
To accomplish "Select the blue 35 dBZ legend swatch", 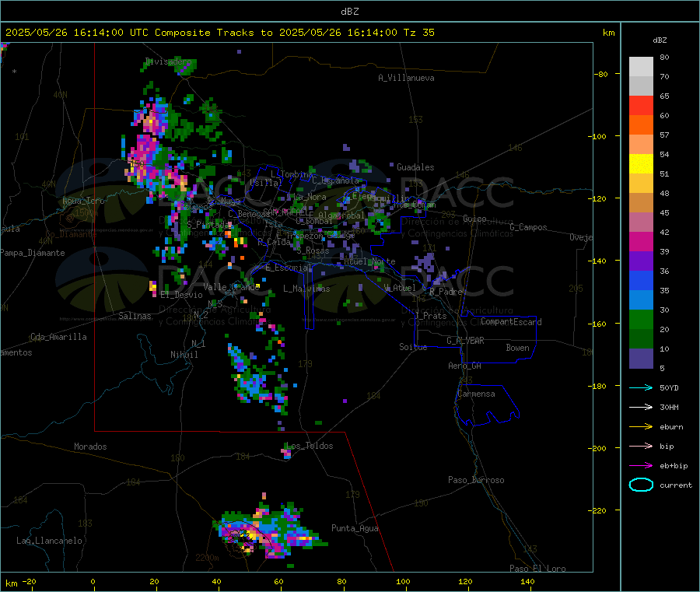I will coord(641,280).
